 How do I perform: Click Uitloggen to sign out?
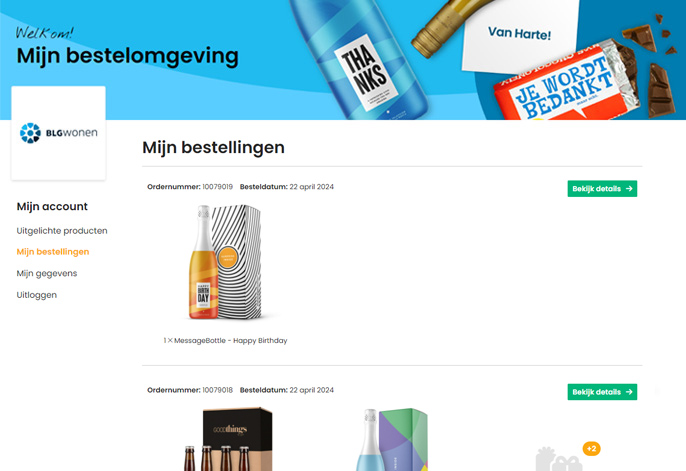[x=37, y=295]
